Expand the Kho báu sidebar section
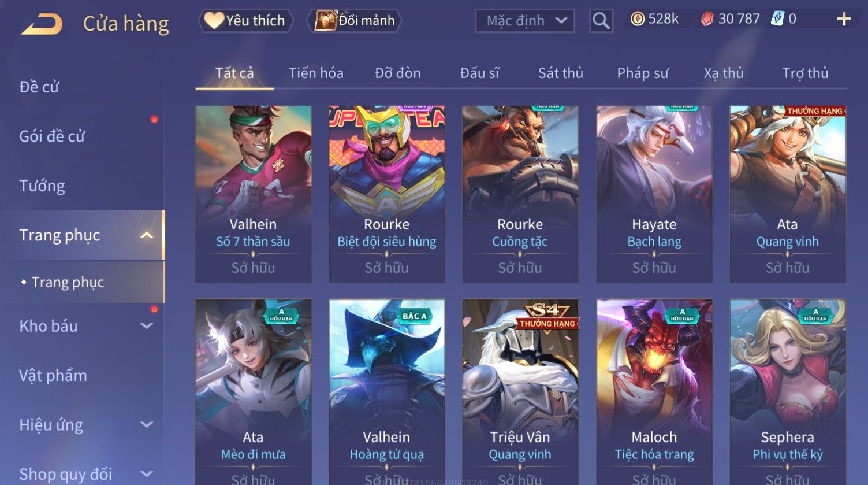 click(147, 326)
